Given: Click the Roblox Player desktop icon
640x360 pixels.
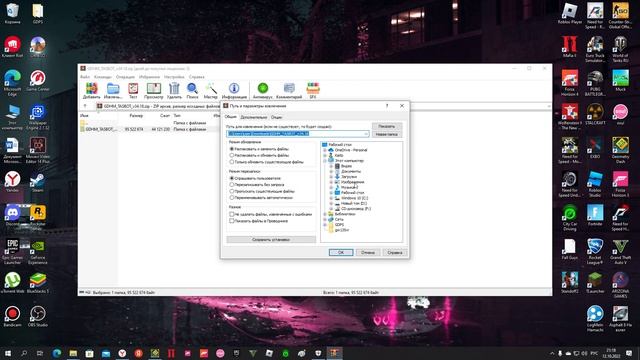Looking at the screenshot, I should [569, 13].
